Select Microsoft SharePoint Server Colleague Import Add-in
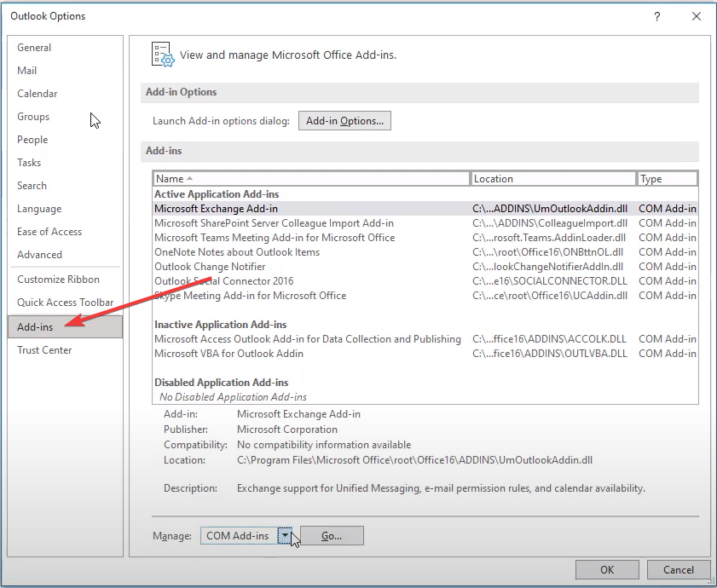The image size is (717, 588). point(425,223)
